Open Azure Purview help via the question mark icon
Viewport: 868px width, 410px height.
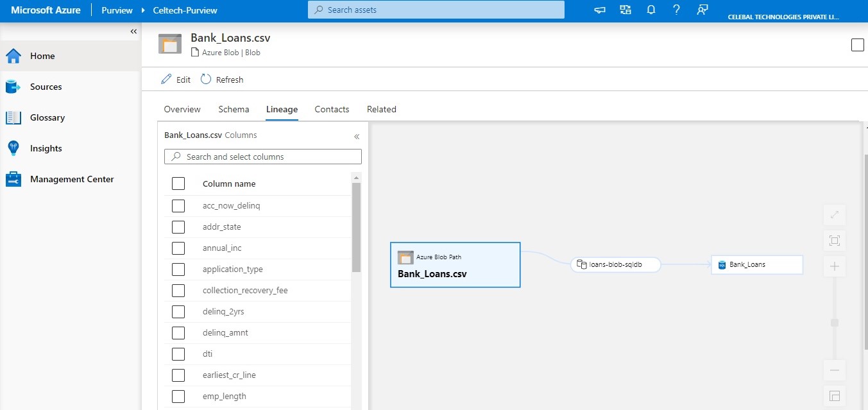(x=676, y=10)
